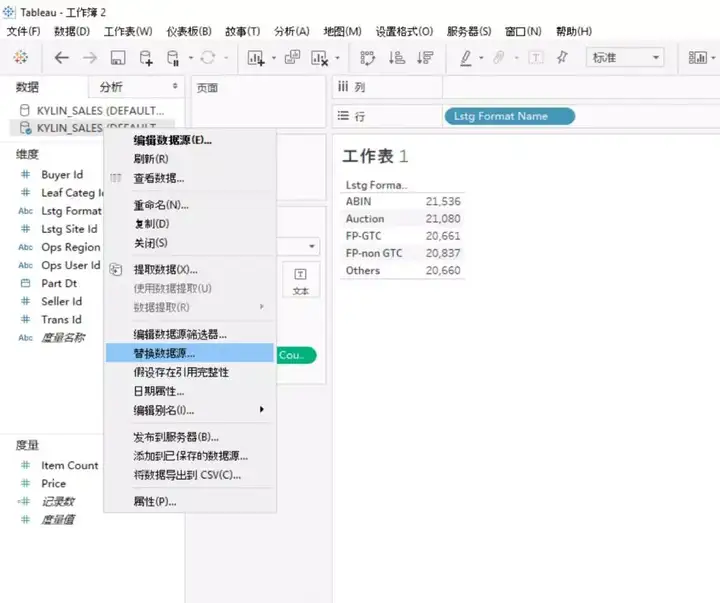Open the pause auto updates dropdown arrow
Image resolution: width=720 pixels, height=603 pixels.
pyautogui.click(x=191, y=58)
